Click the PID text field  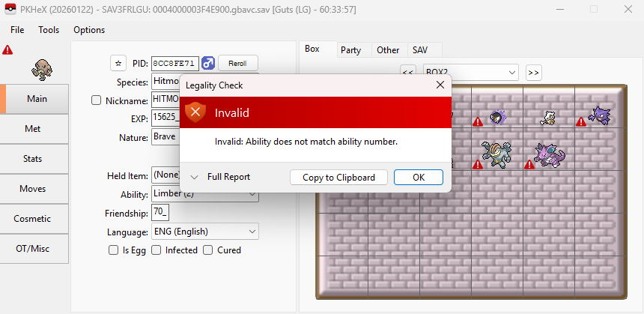coord(174,63)
